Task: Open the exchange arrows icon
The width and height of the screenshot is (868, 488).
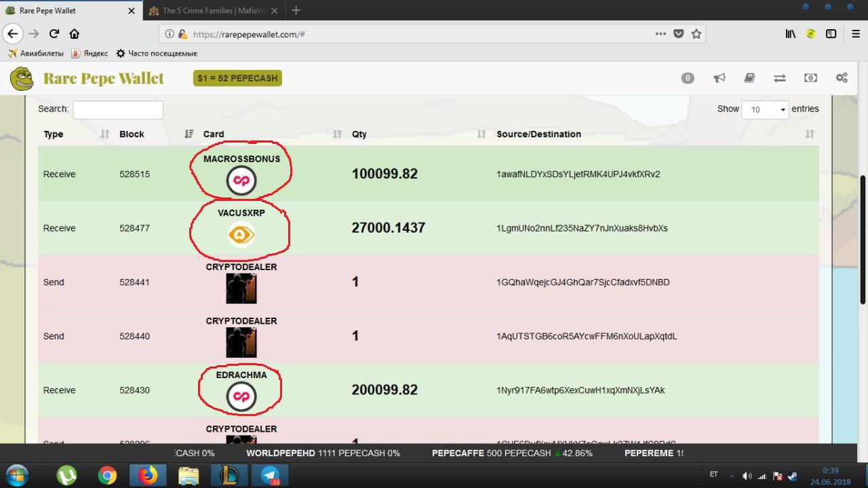Action: pos(780,78)
